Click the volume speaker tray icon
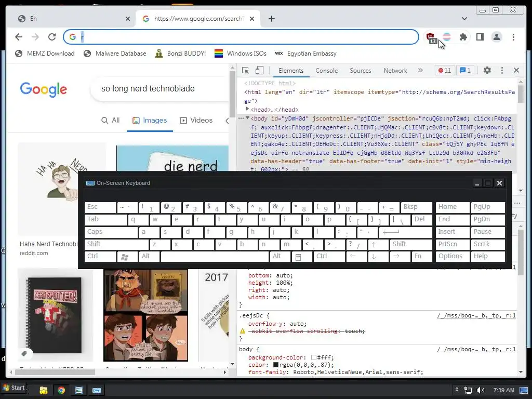Screen dimensions: 532x399 pyautogui.click(x=481, y=390)
